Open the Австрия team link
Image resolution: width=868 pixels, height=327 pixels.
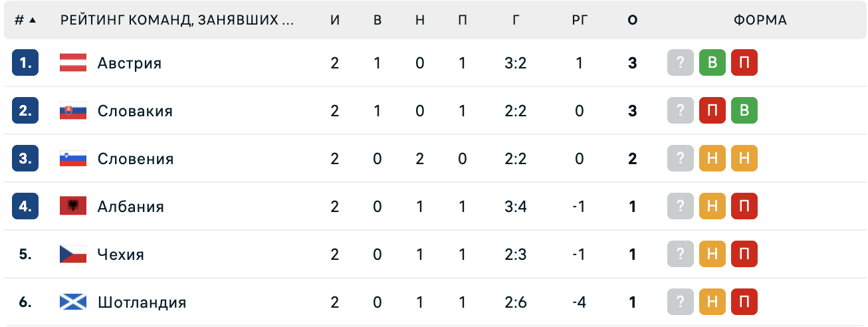[130, 63]
